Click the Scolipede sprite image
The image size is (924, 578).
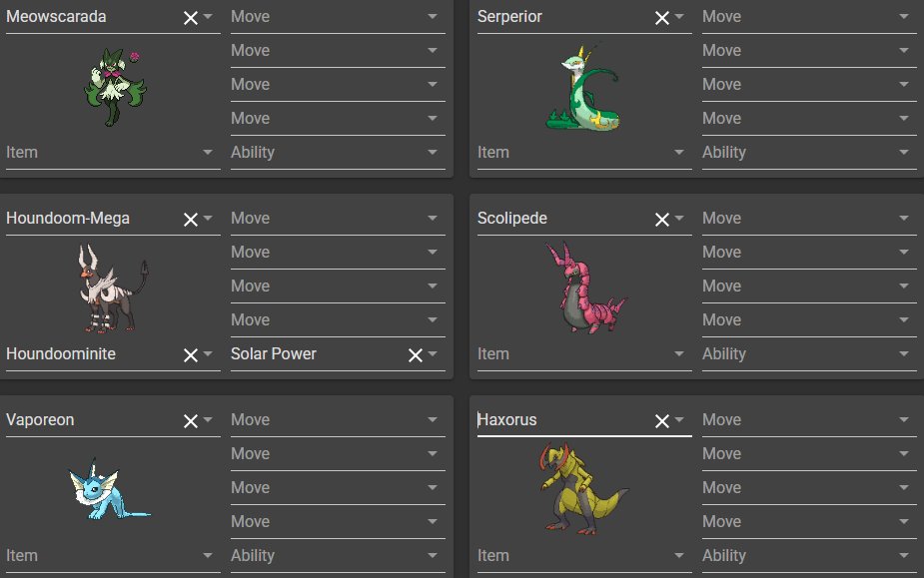pos(585,287)
